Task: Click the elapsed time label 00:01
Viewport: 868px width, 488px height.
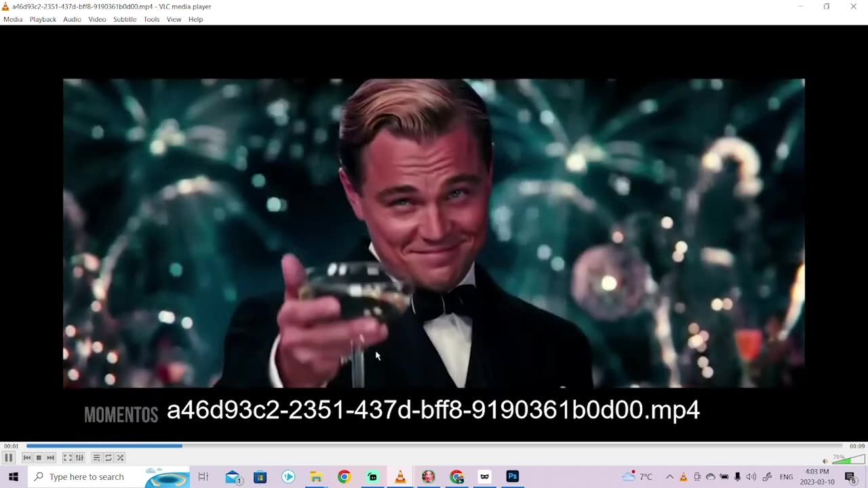Action: coord(11,446)
